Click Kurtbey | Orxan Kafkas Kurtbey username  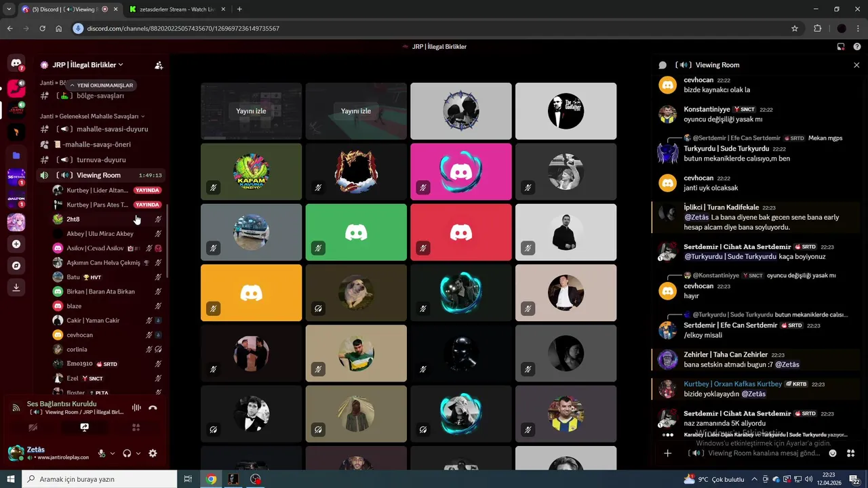(733, 384)
